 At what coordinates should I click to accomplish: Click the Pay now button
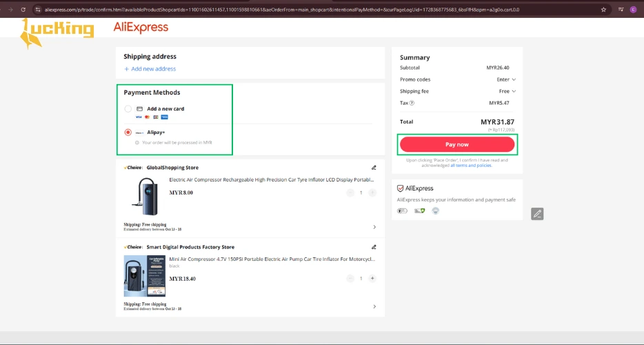click(x=457, y=144)
